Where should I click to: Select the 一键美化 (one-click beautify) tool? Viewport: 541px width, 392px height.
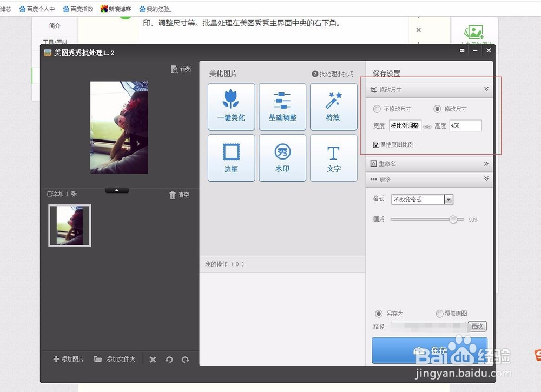point(231,107)
